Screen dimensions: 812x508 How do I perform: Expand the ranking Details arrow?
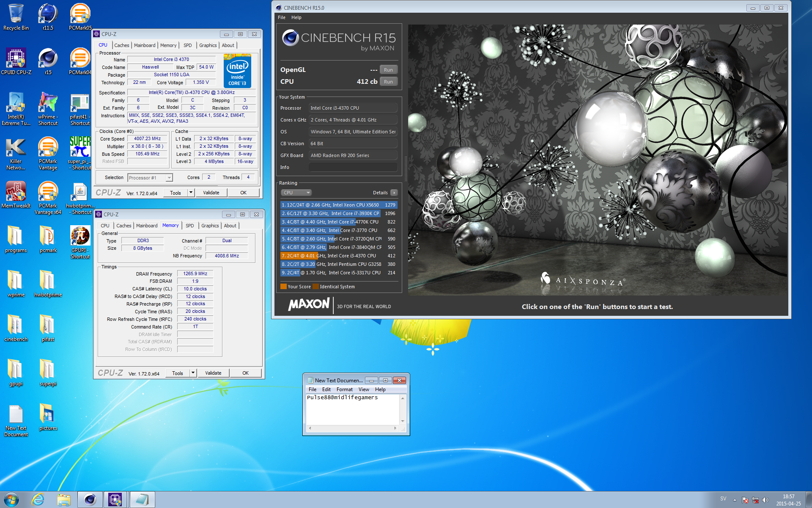[394, 193]
